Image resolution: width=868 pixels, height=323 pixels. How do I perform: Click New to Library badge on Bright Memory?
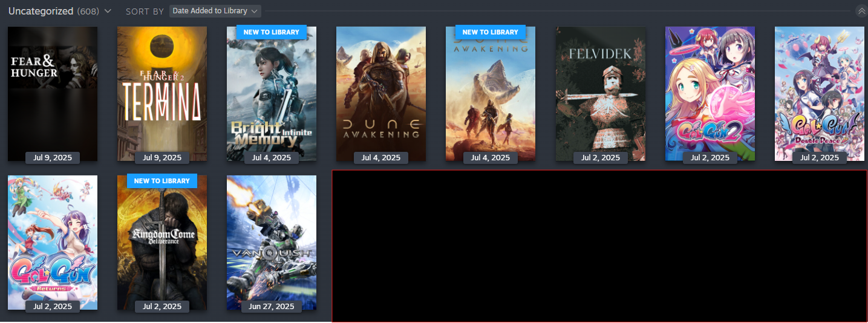point(272,31)
